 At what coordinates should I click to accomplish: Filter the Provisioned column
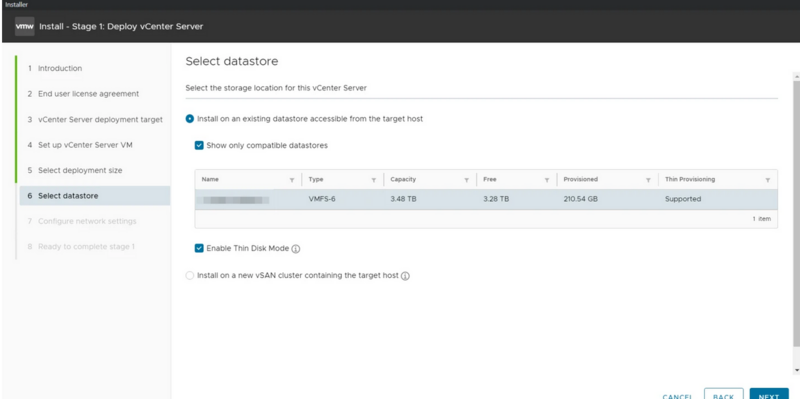point(648,180)
